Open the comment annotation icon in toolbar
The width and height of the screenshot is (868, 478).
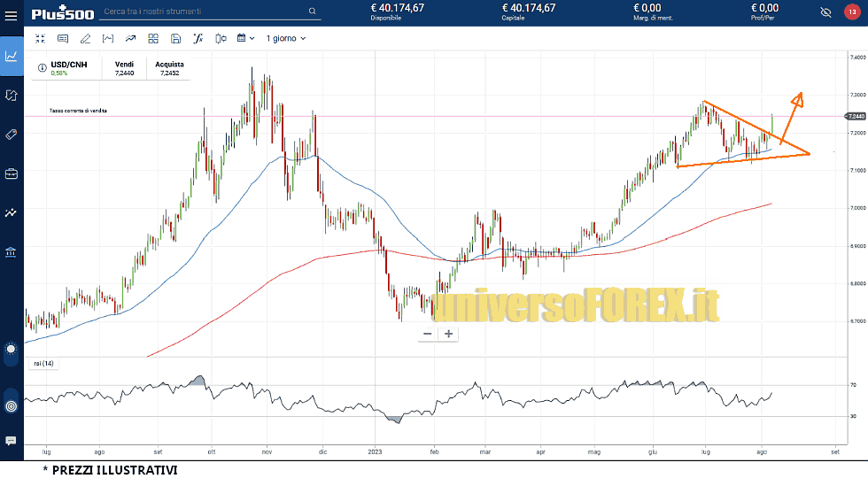63,39
